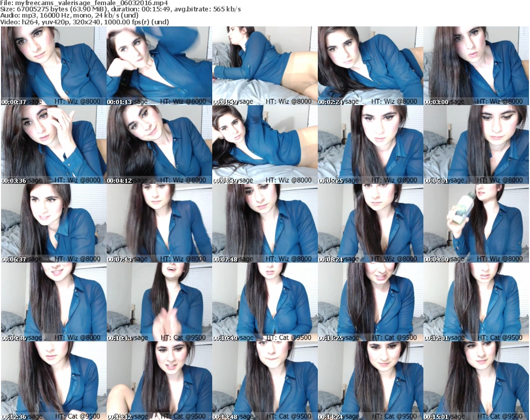The image size is (530, 420).
Task: Open the frame marked 00:04:12
Action: point(159,144)
